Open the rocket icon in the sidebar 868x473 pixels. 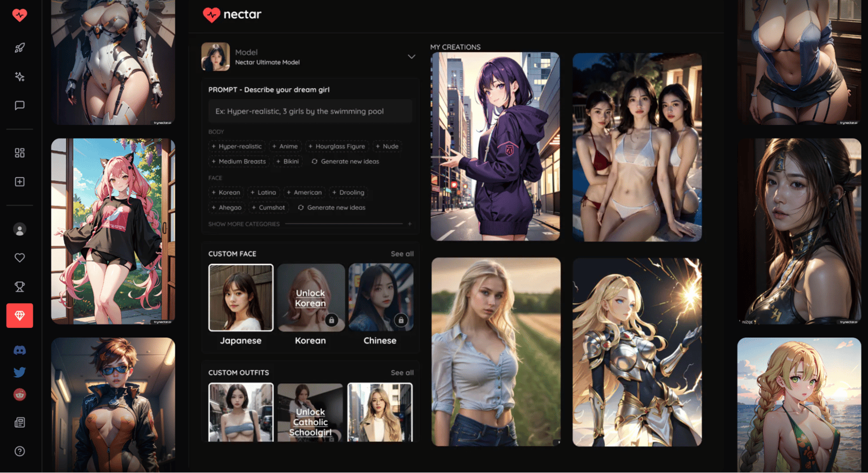pos(20,48)
